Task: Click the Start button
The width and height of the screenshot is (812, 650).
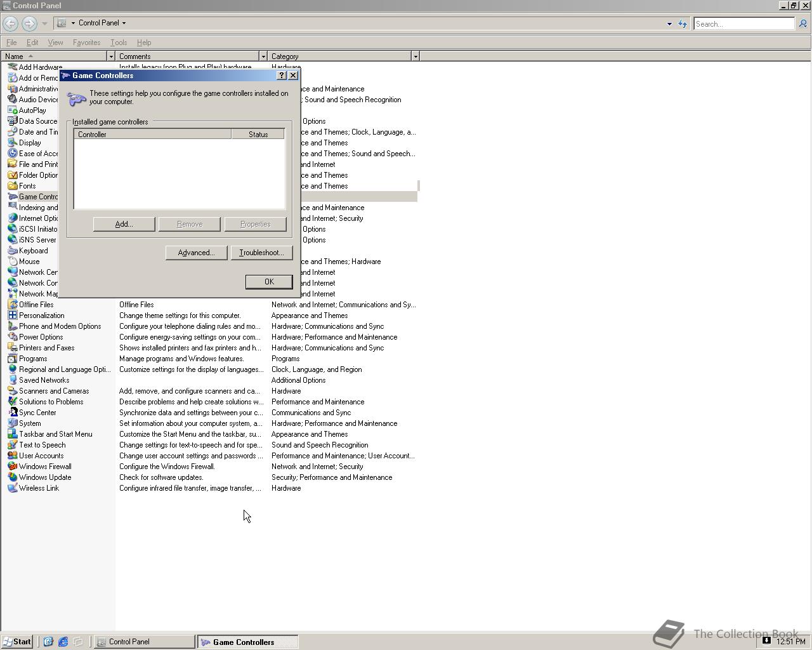Action: point(17,642)
